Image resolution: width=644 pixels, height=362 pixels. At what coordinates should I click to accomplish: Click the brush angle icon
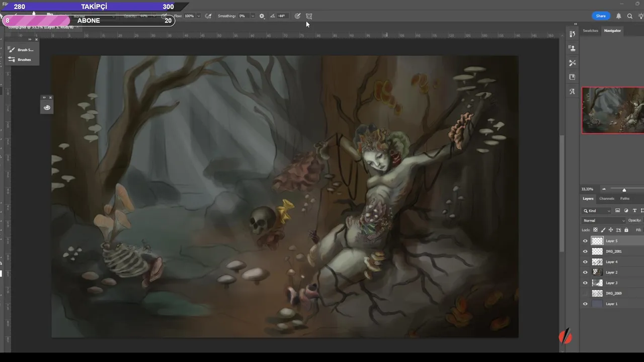tap(273, 16)
